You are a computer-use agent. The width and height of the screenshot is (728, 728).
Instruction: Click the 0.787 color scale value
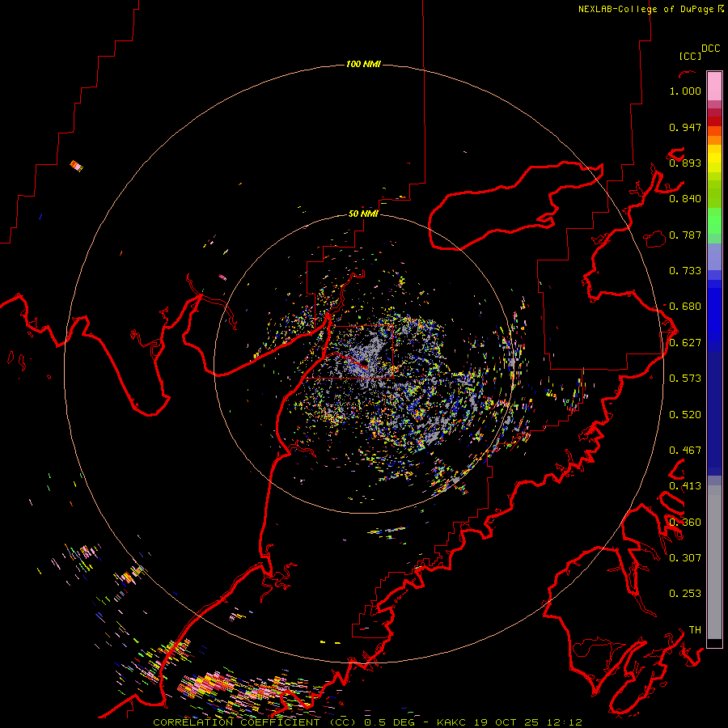(685, 235)
